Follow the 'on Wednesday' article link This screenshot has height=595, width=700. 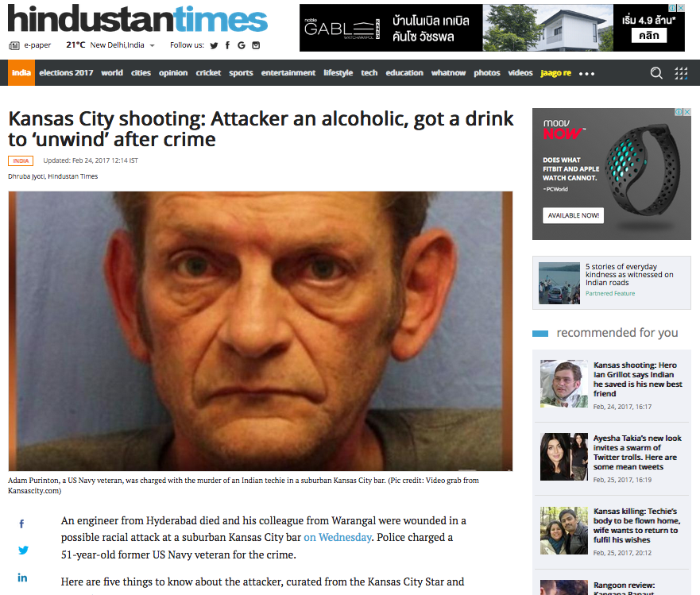tap(338, 538)
